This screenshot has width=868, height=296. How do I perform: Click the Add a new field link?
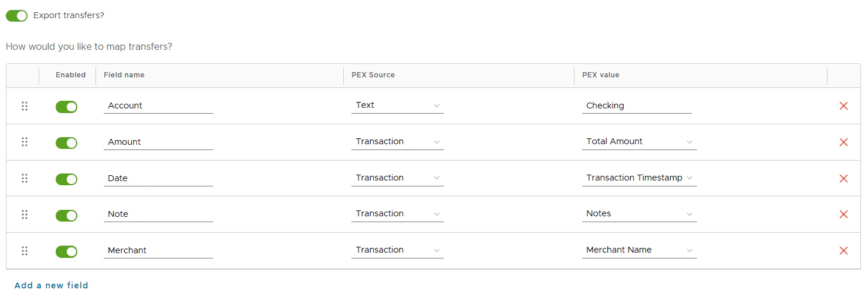pos(52,285)
